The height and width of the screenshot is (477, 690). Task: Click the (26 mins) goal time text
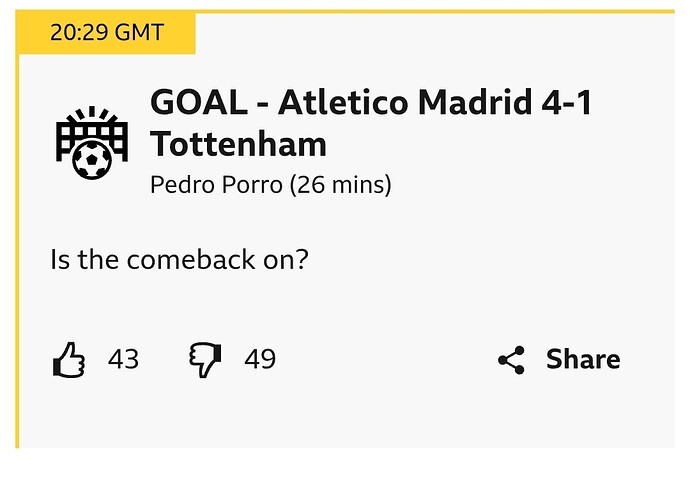[340, 185]
